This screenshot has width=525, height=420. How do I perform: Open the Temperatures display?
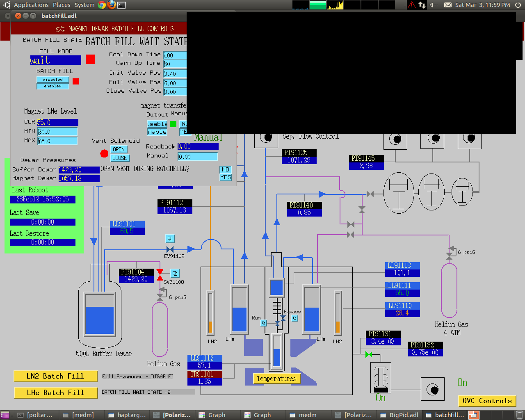click(x=277, y=379)
